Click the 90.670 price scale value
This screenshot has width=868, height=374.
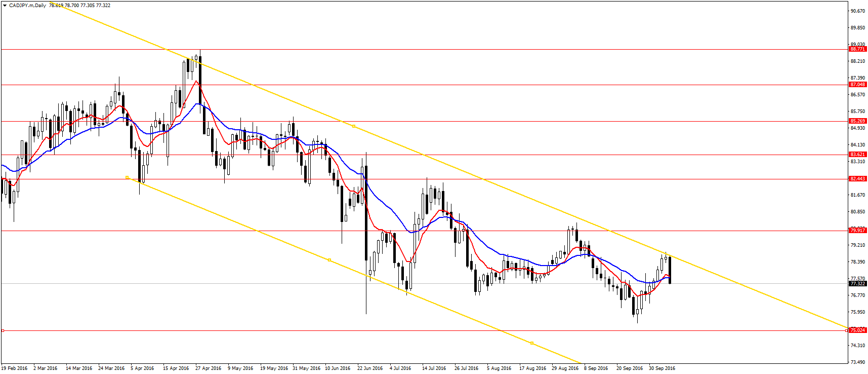tap(858, 11)
